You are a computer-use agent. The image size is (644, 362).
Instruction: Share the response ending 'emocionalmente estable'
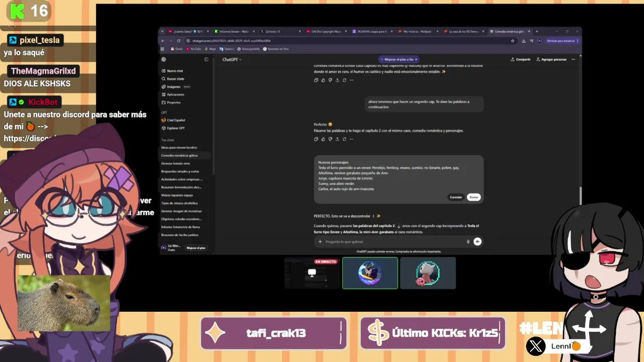(337, 80)
